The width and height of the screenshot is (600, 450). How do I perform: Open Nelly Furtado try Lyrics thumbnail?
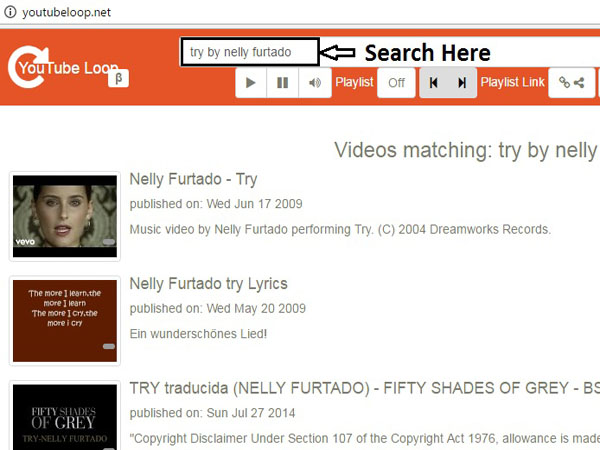pos(65,321)
